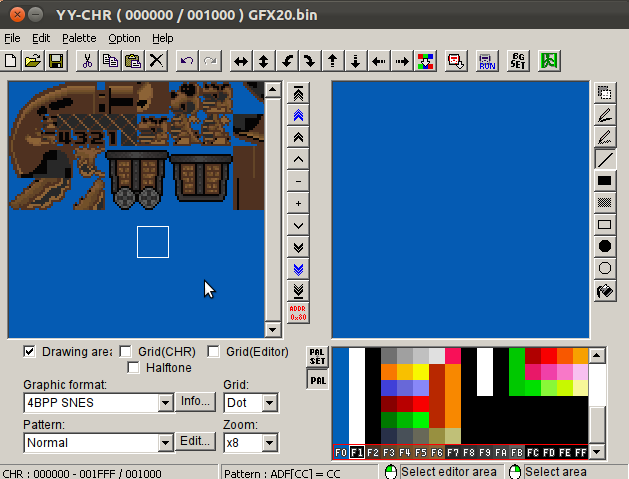This screenshot has width=629, height=479.
Task: Save file with floppy disk icon
Action: tap(56, 61)
